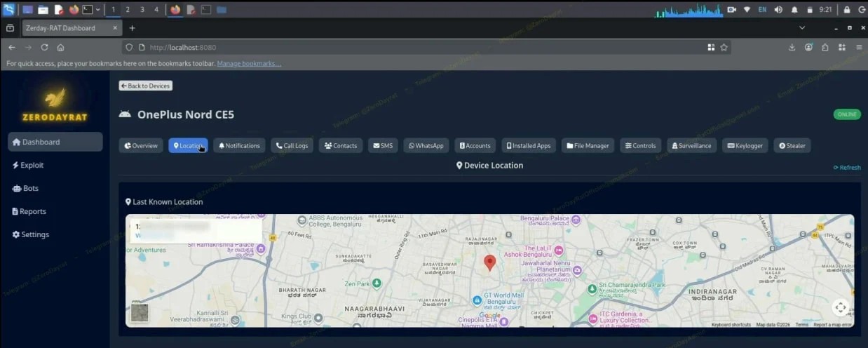
Task: Switch to the Overview tab
Action: (141, 146)
